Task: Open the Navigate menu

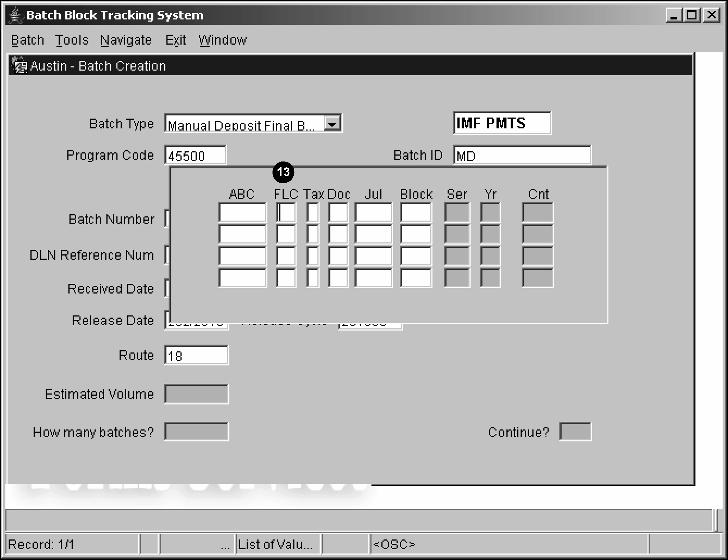Action: pyautogui.click(x=126, y=40)
